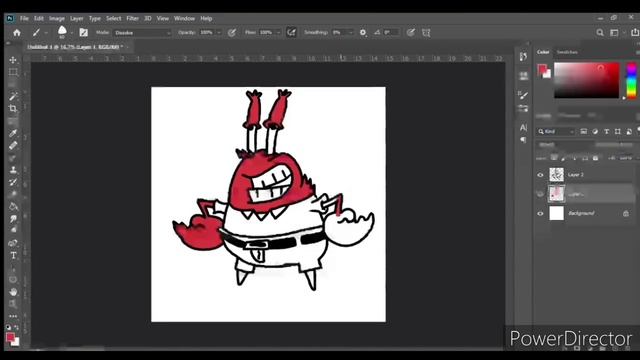Viewport: 640px width, 360px height.
Task: Open the smoothing options gear
Action: [x=363, y=33]
